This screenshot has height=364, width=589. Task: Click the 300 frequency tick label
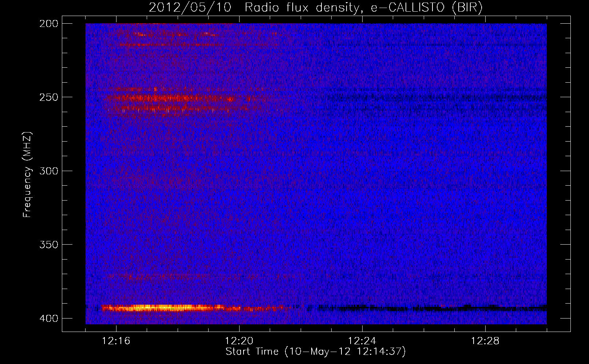click(x=49, y=171)
